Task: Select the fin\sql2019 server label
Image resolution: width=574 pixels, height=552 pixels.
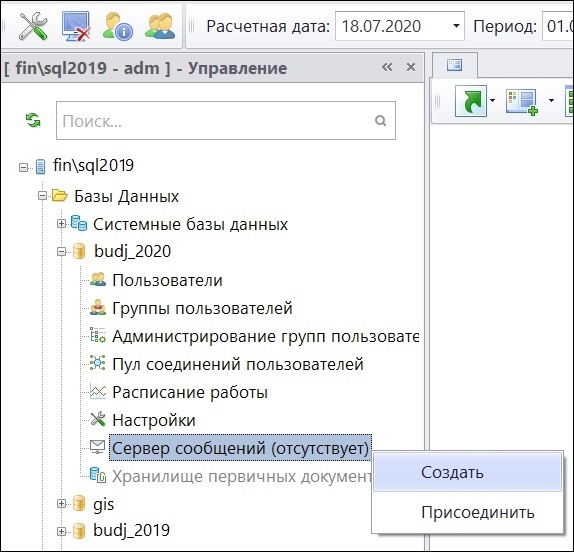Action: (93, 165)
